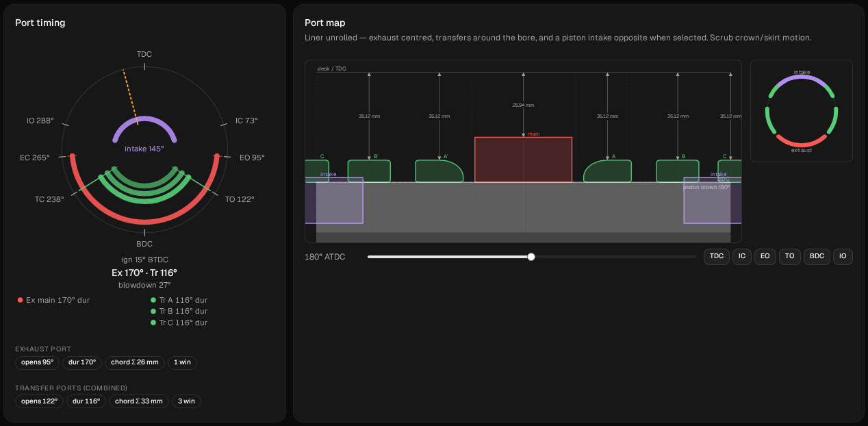
Task: Select transfer port B' in map
Action: (369, 171)
